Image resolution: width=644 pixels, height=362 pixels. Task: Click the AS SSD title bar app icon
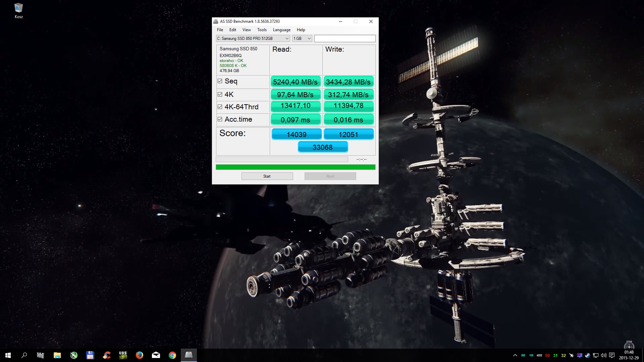pos(216,21)
